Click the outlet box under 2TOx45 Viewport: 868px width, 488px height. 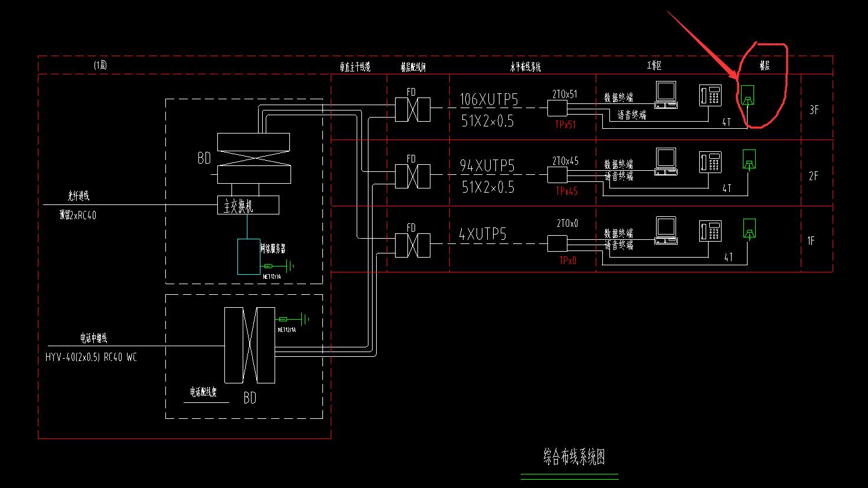pyautogui.click(x=557, y=175)
